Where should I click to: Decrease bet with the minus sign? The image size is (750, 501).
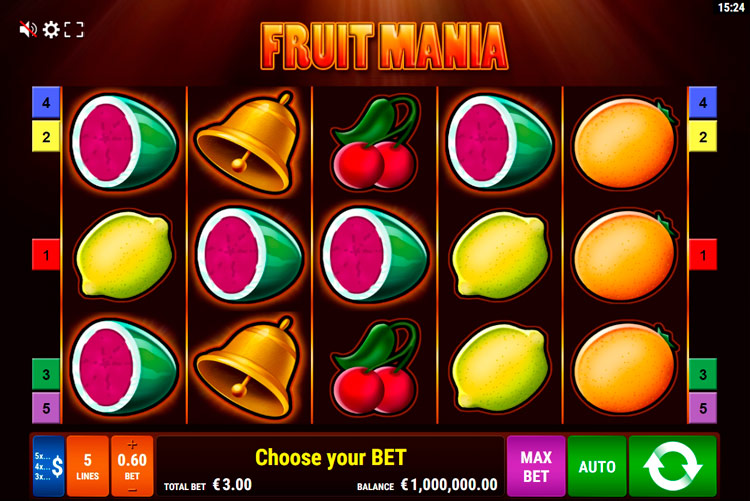point(132,490)
